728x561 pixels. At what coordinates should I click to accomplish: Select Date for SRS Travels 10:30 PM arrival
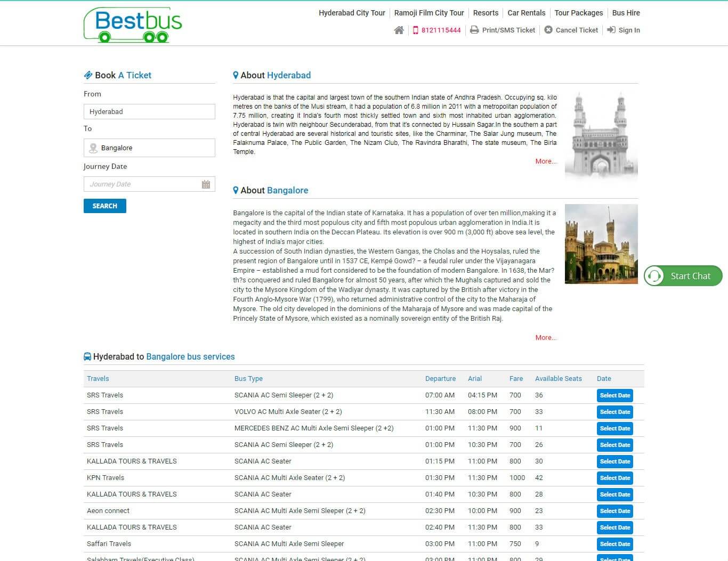[615, 445]
